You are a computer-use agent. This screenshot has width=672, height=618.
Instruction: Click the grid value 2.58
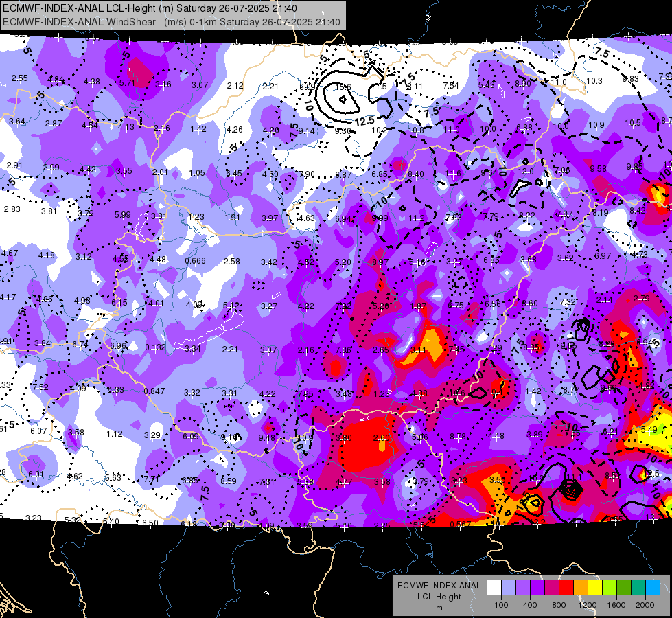232,261
